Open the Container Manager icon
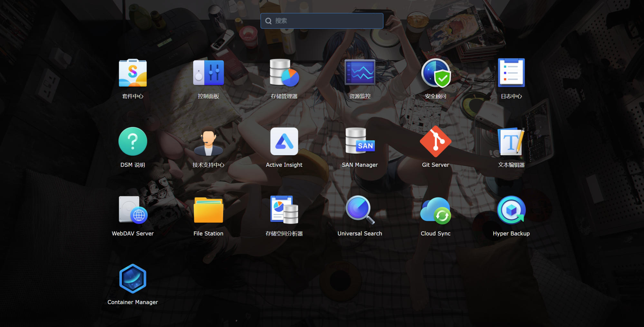Viewport: 644px width, 327px height. 133,279
